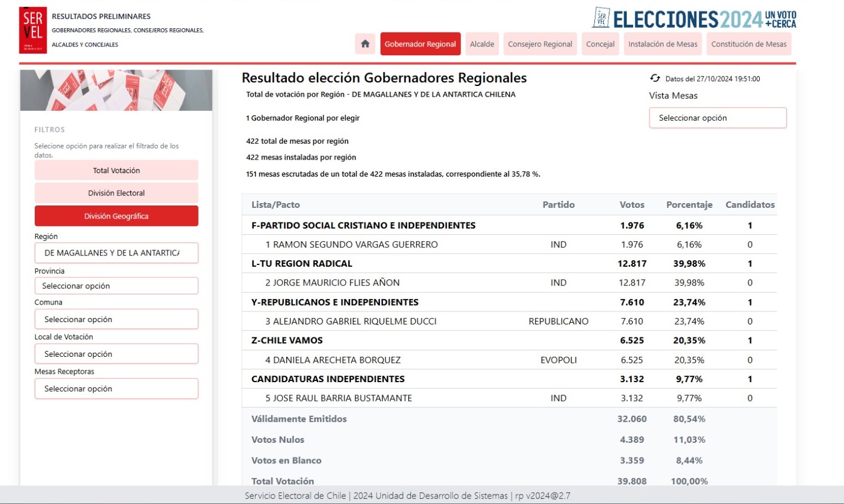Click the Porcentaje column header
The width and height of the screenshot is (844, 504).
pos(689,205)
